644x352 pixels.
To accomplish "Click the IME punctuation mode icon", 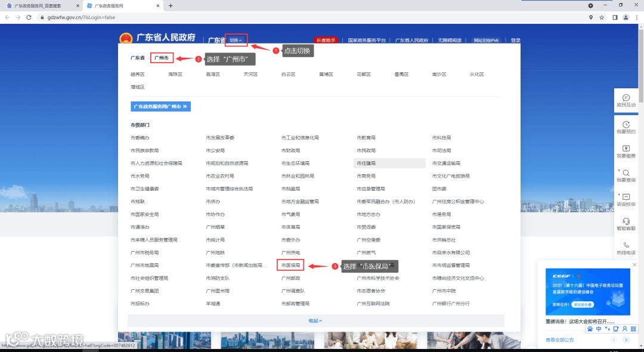I will pos(608,329).
